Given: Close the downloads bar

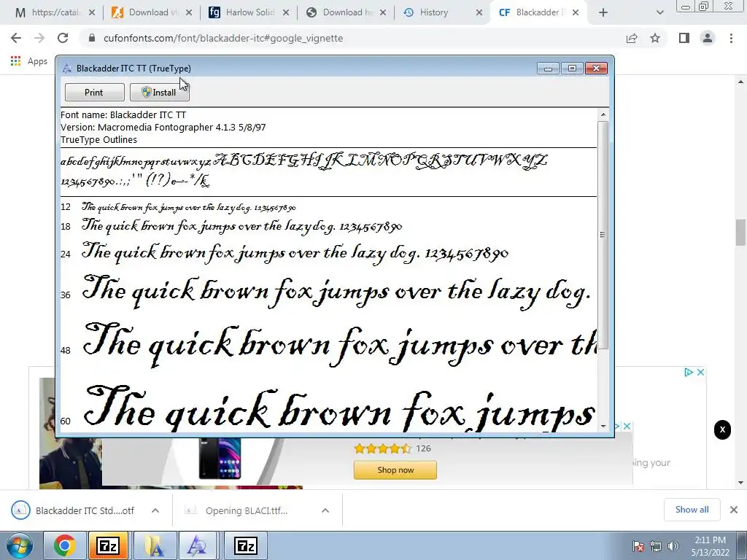Looking at the screenshot, I should pos(734,510).
